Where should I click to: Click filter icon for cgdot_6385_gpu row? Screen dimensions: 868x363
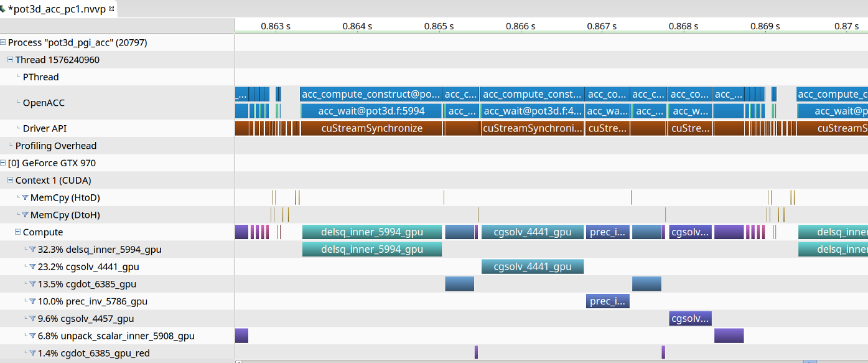click(32, 285)
